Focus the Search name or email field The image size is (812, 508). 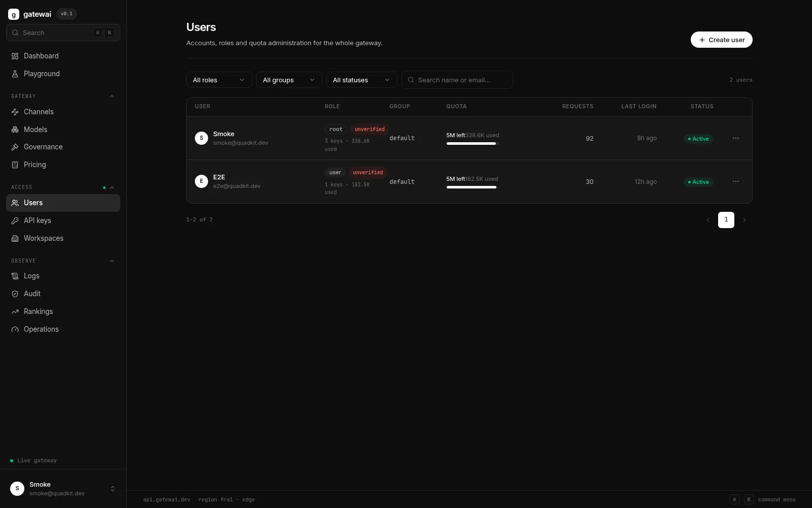457,80
